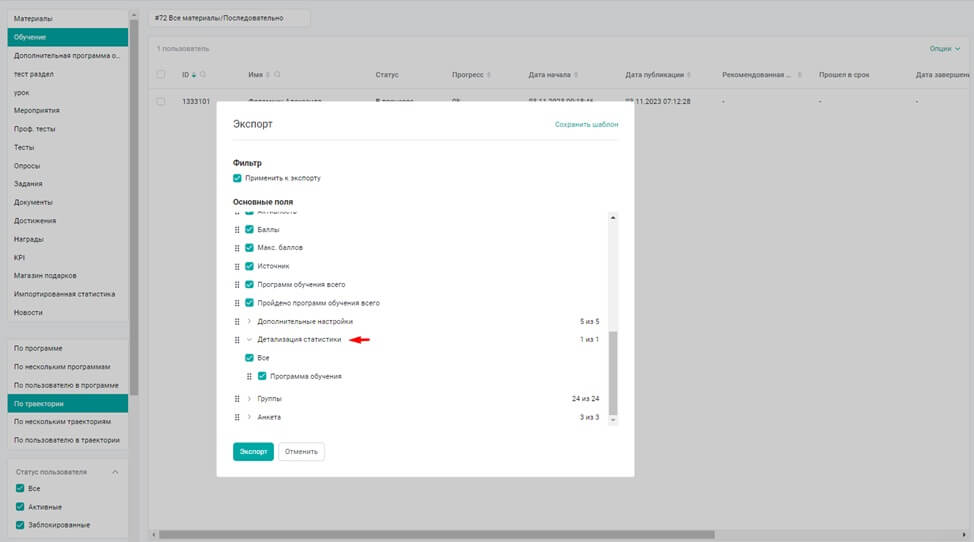Click drag handle for Макс. баллов row
Screen dimensions: 974x542
coord(237,247)
